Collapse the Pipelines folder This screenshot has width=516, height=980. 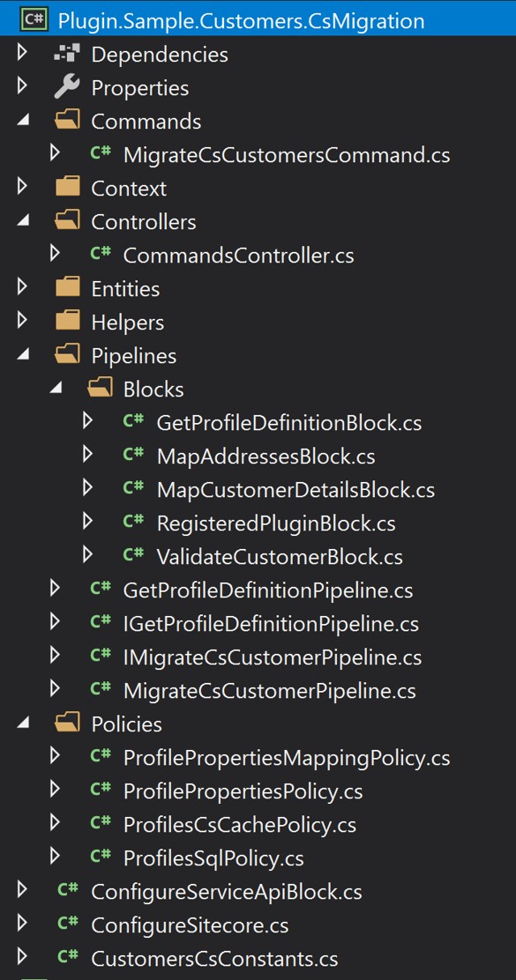click(19, 355)
